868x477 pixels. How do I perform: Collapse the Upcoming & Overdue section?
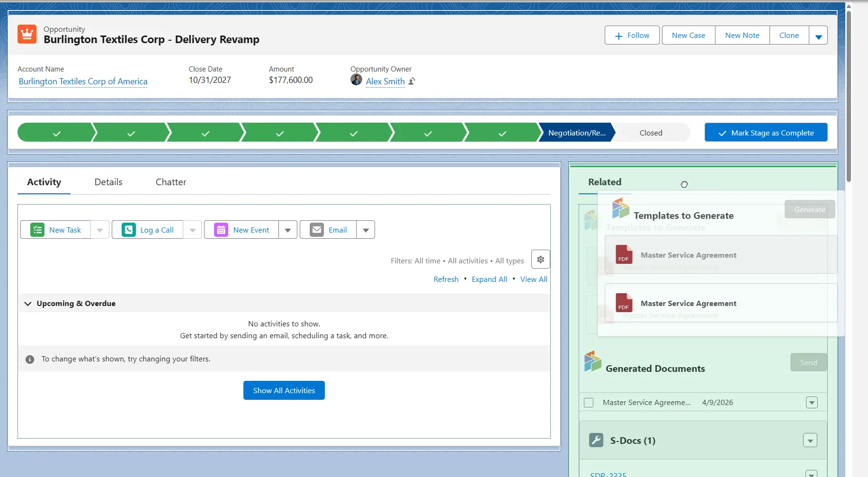[28, 304]
